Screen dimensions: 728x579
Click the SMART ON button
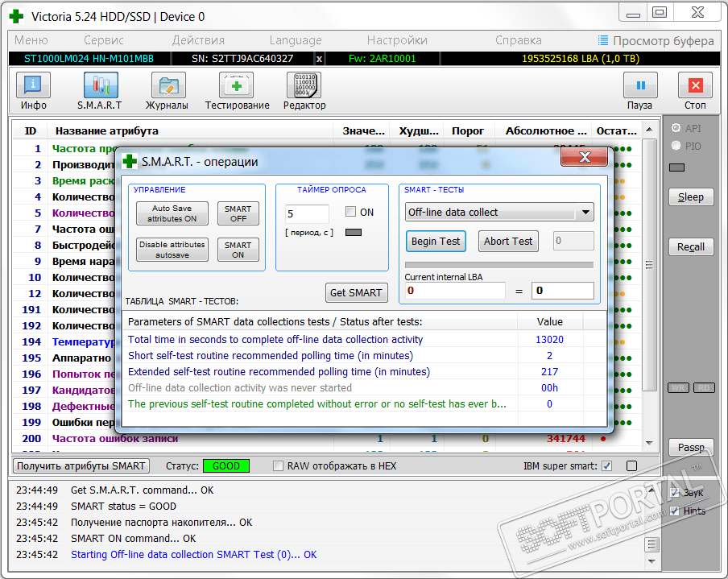pos(238,250)
